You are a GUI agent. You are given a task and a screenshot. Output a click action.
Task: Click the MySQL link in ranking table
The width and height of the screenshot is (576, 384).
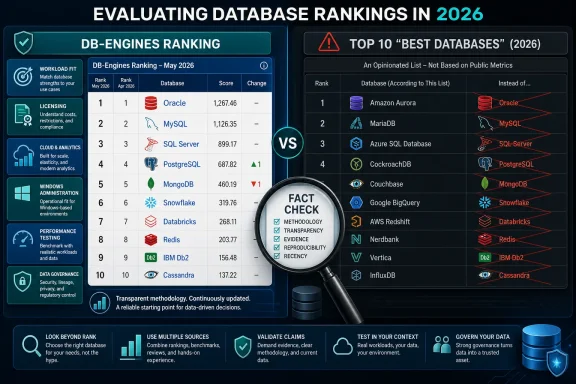[175, 124]
